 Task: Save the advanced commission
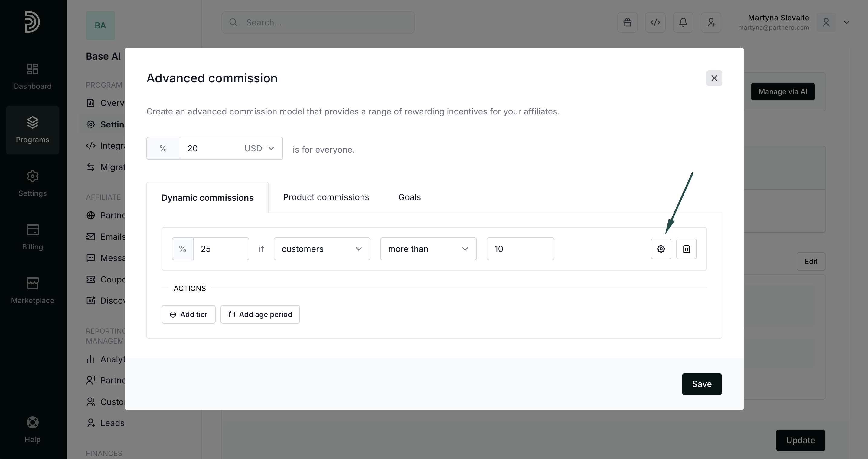(x=702, y=384)
